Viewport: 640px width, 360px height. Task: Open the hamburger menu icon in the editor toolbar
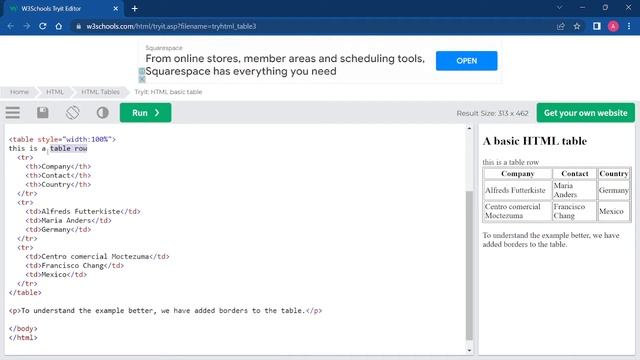pyautogui.click(x=13, y=113)
